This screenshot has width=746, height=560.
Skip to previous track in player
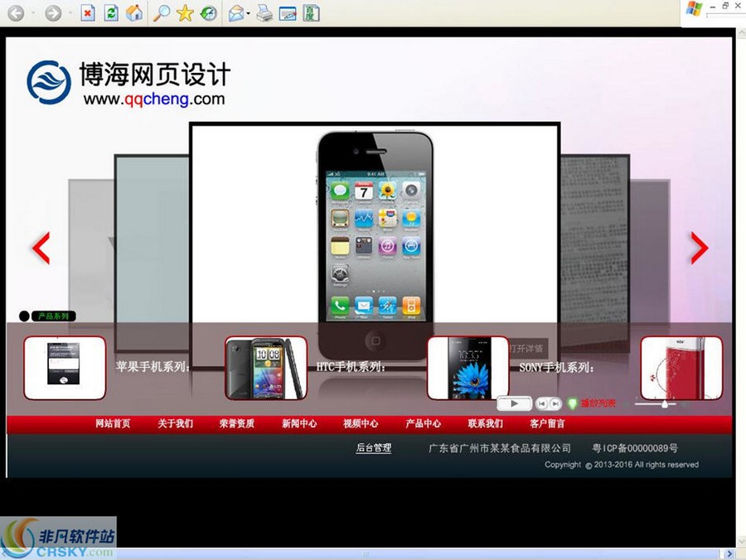point(542,403)
